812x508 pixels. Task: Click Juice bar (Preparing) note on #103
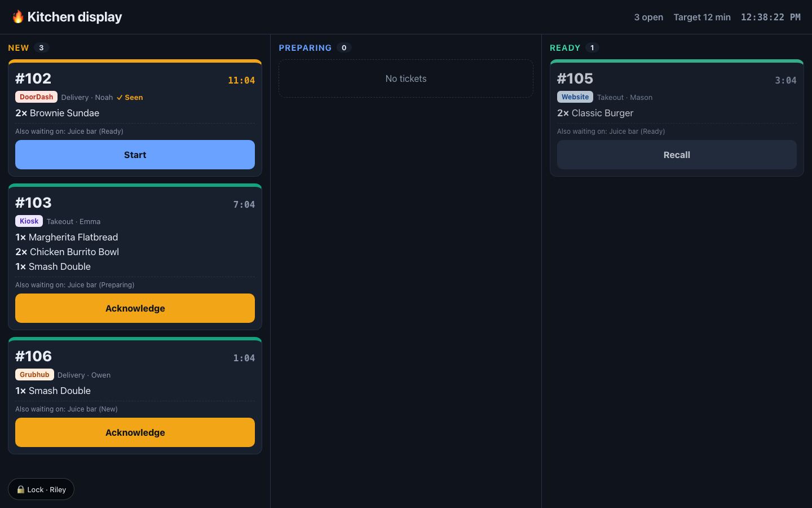coord(101,285)
